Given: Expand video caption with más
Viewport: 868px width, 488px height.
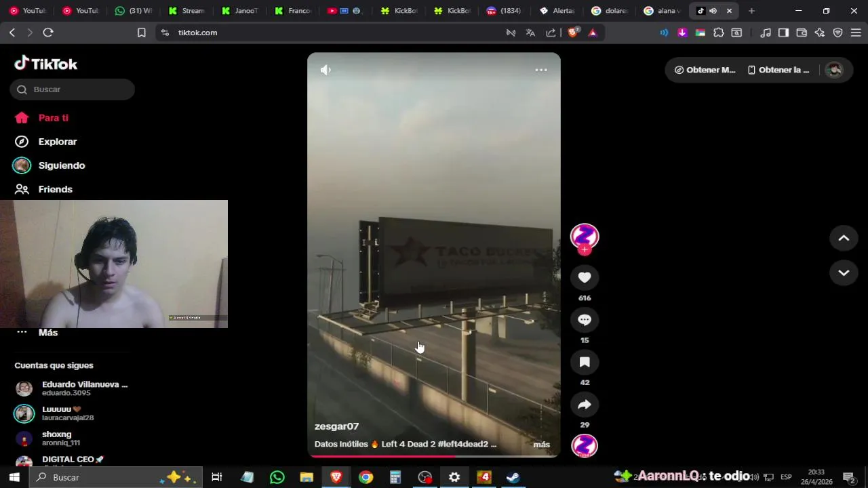Looking at the screenshot, I should 541,445.
